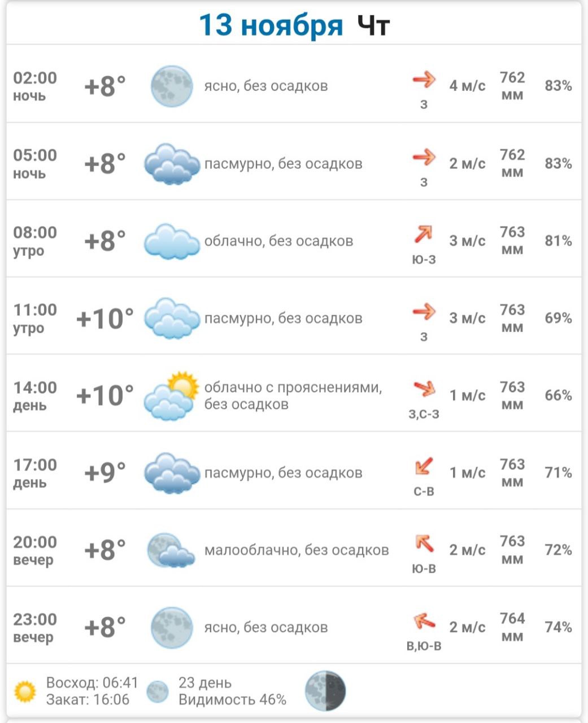Click the sun-behind-clouds icon at 14:00
This screenshot has width=588, height=723.
(x=172, y=395)
